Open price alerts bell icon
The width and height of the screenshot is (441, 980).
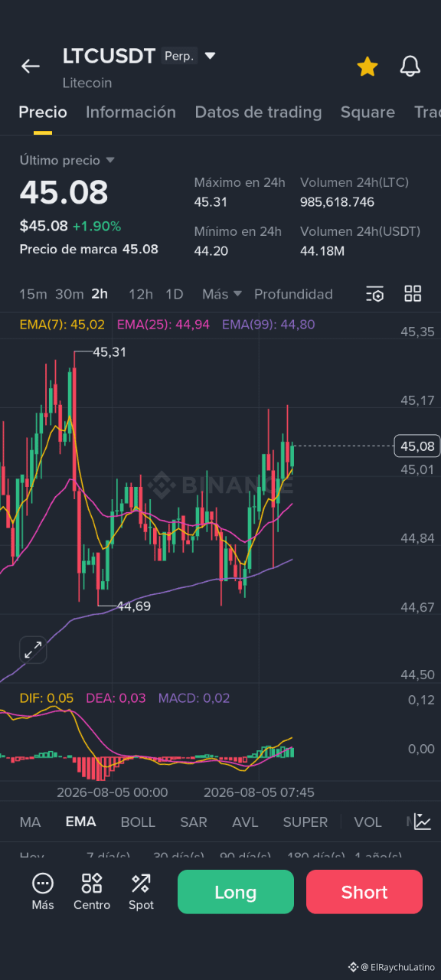[x=410, y=67]
